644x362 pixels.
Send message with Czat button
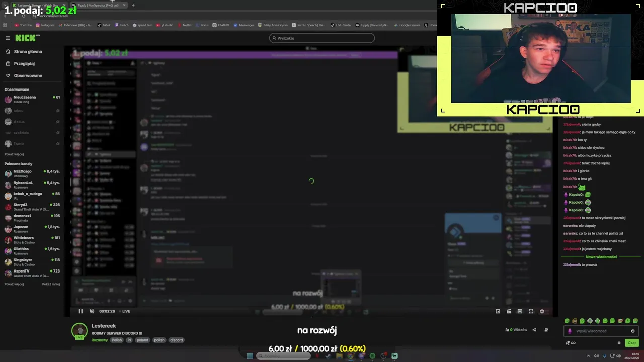(x=632, y=343)
